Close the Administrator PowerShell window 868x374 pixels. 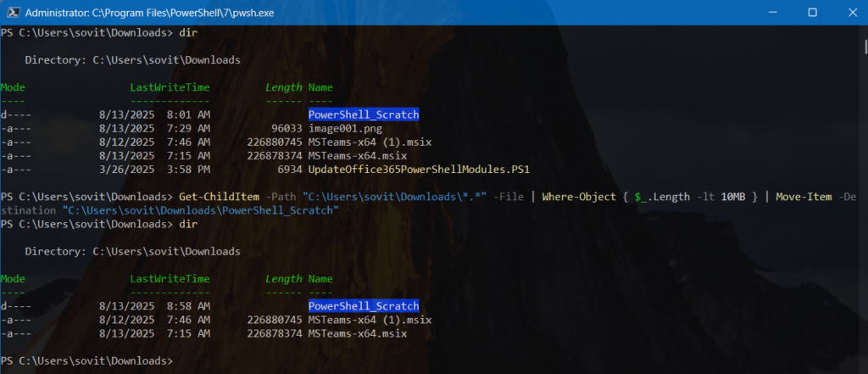[x=849, y=13]
